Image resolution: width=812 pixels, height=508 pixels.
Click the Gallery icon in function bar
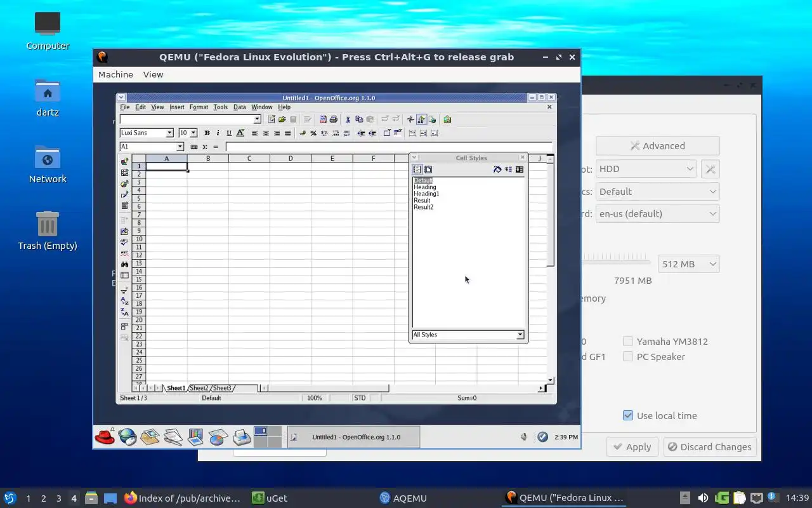(x=447, y=119)
